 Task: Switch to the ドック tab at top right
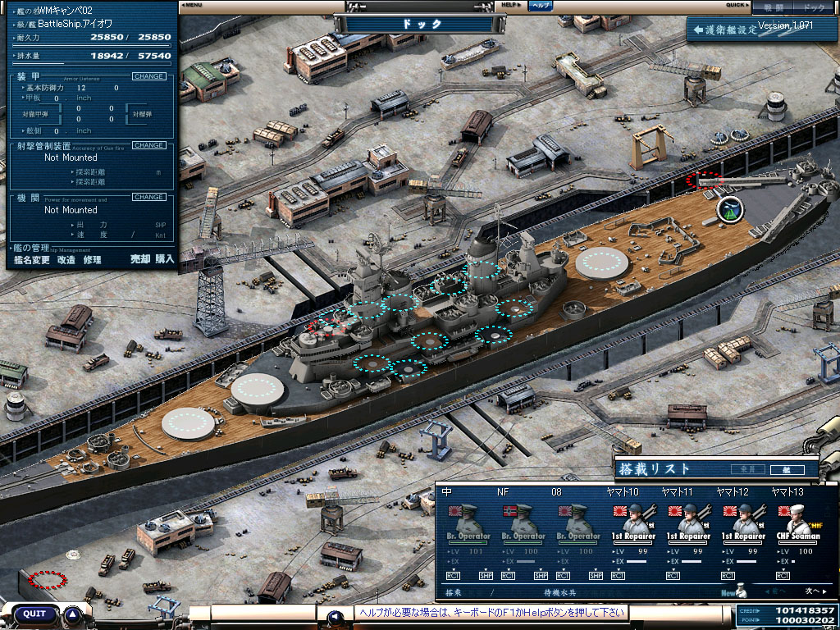pyautogui.click(x=814, y=7)
